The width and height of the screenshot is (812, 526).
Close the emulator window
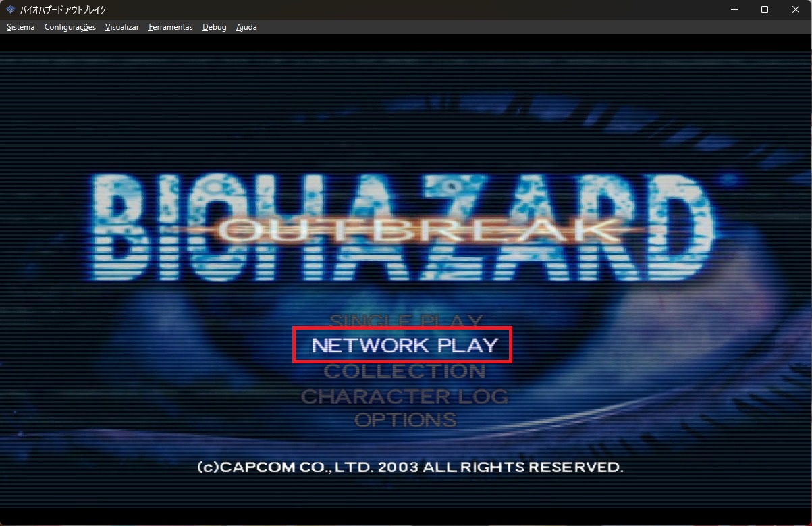tap(796, 9)
